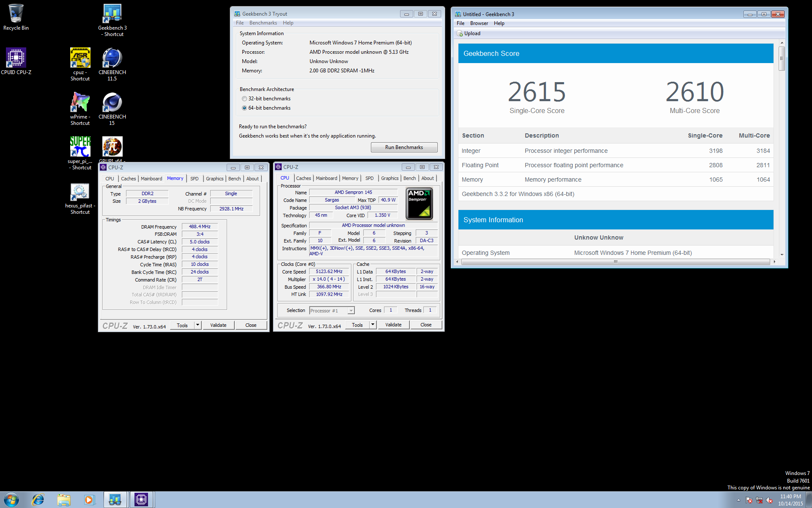Click the Action Center flag tray icon
812x508 pixels.
point(749,500)
